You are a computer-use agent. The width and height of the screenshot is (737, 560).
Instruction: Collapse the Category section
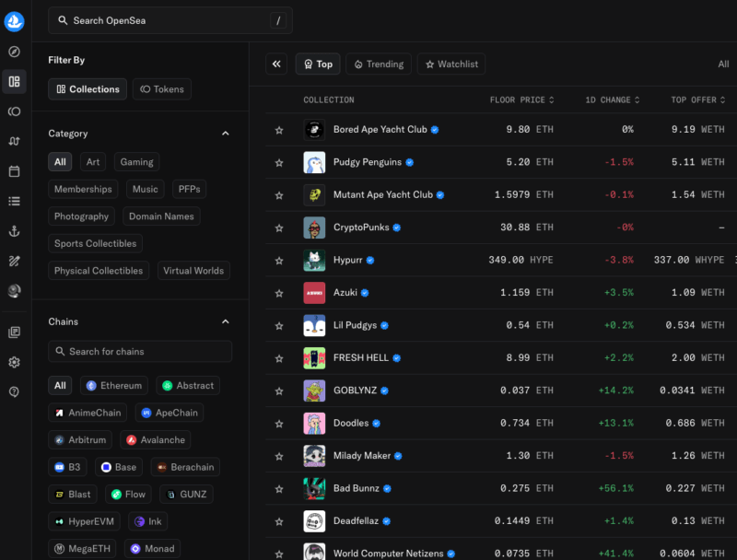[x=226, y=134]
